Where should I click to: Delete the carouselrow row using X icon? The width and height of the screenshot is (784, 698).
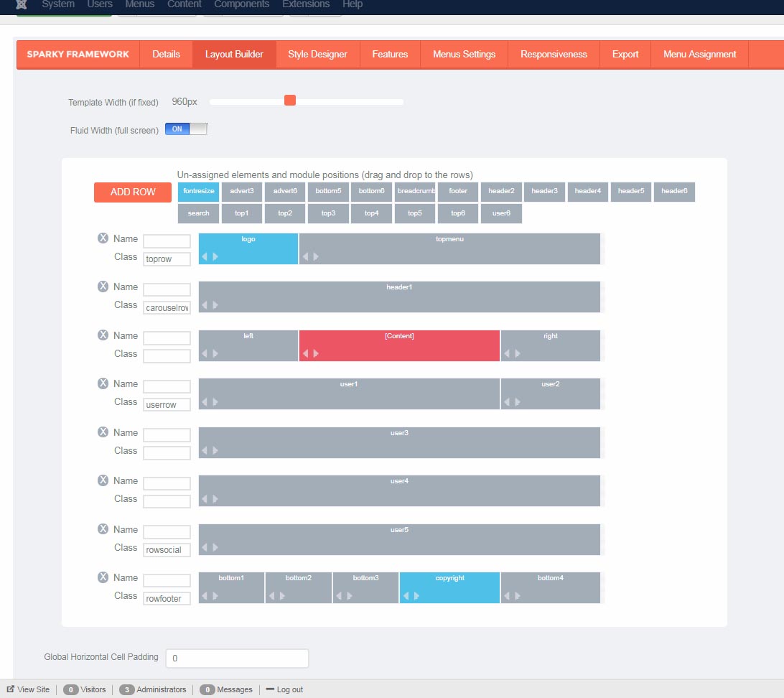coord(103,287)
